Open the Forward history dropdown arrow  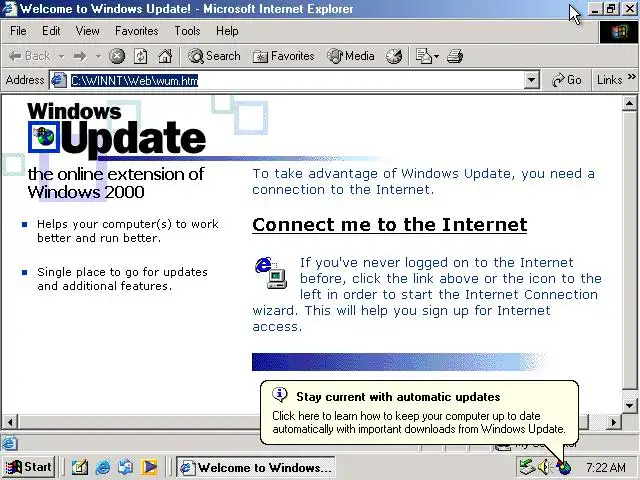tap(98, 56)
